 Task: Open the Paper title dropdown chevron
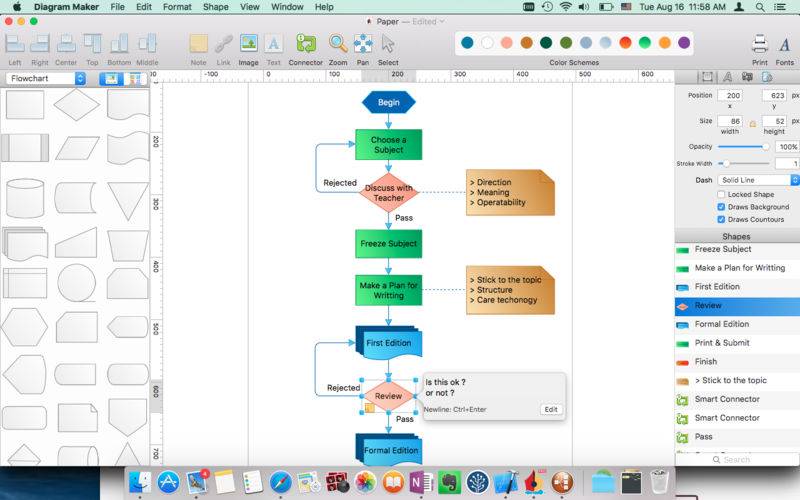(x=442, y=21)
